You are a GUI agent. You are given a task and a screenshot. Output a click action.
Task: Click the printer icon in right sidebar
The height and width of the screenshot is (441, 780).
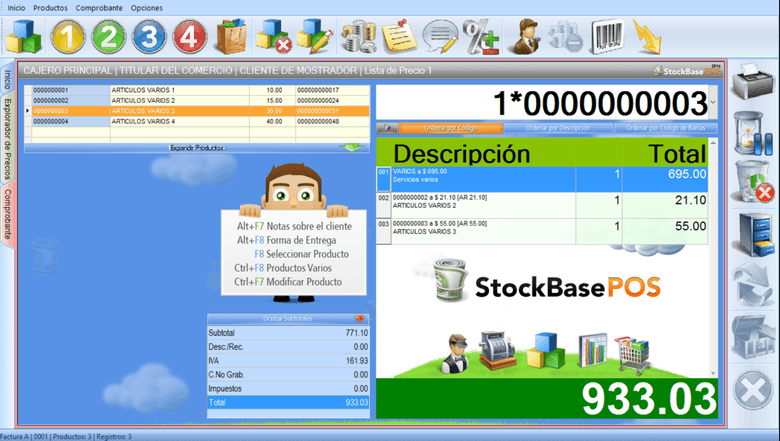click(753, 82)
